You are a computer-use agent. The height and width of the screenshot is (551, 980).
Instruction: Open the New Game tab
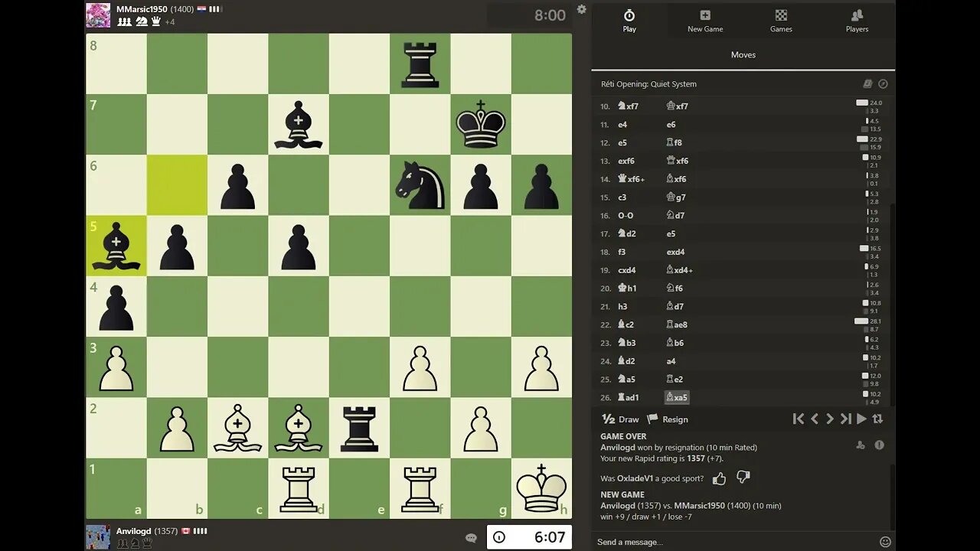[x=705, y=21]
